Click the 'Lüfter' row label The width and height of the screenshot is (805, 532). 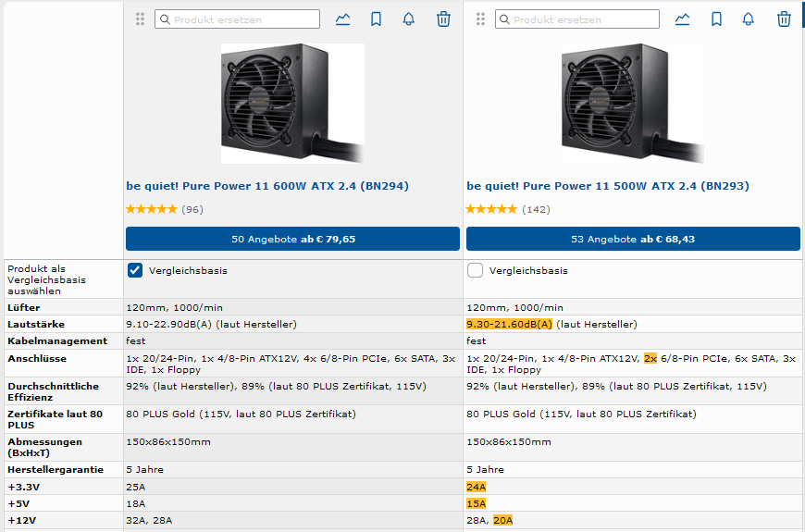pos(24,307)
